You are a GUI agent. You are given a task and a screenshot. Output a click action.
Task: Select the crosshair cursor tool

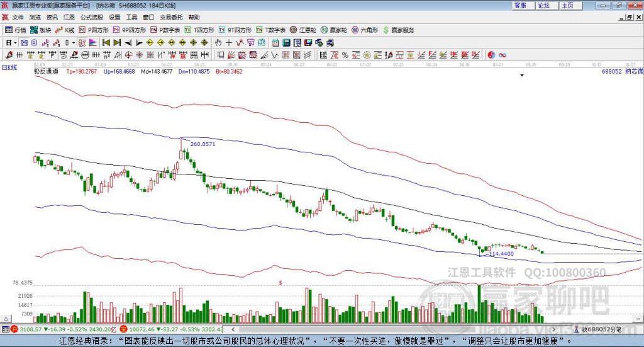[229, 43]
